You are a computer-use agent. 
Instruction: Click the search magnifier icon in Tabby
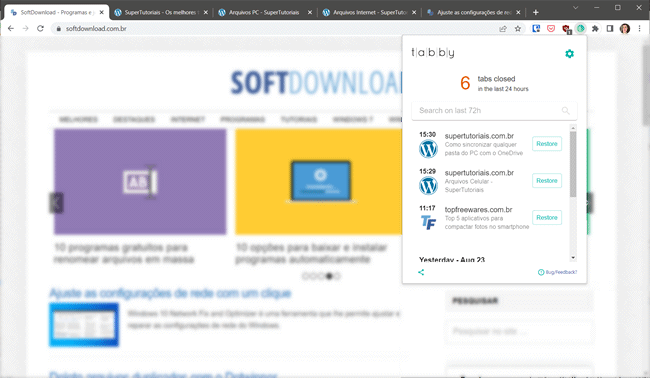pyautogui.click(x=565, y=111)
